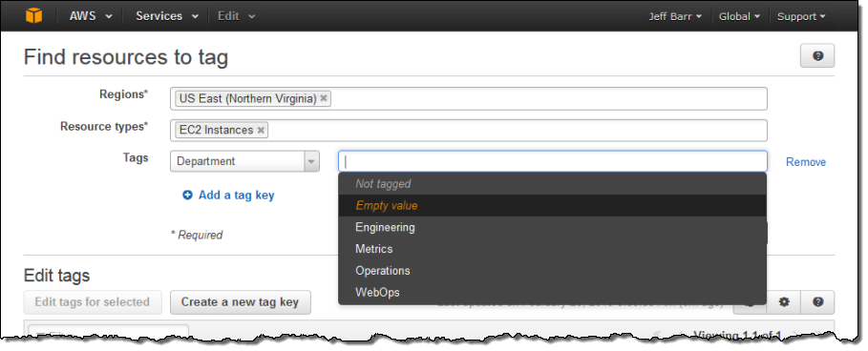This screenshot has height=351, width=868.
Task: Choose WebOps from the tag values
Action: 552,292
